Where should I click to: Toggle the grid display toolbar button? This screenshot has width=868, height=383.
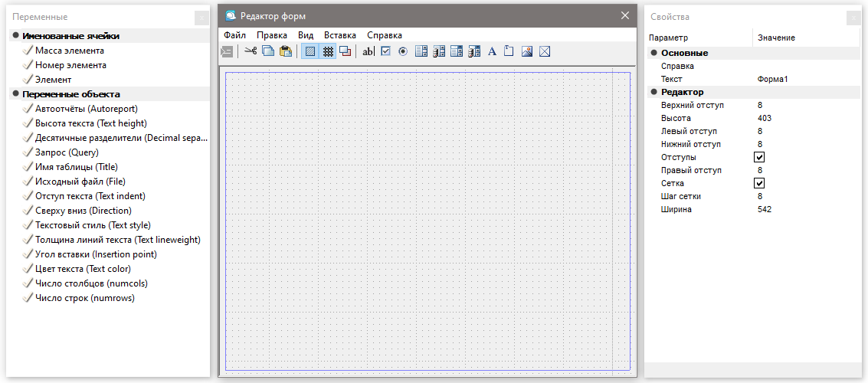pos(328,51)
